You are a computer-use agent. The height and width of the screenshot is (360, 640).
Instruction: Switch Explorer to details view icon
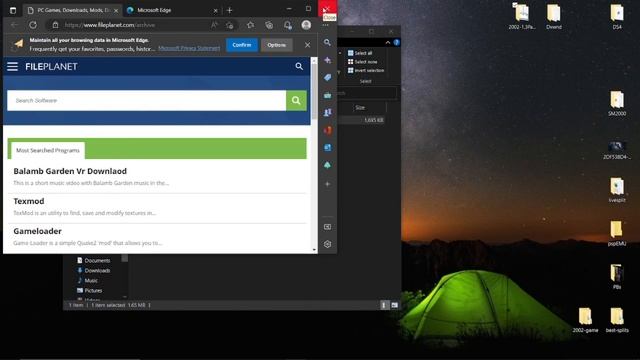pos(384,305)
